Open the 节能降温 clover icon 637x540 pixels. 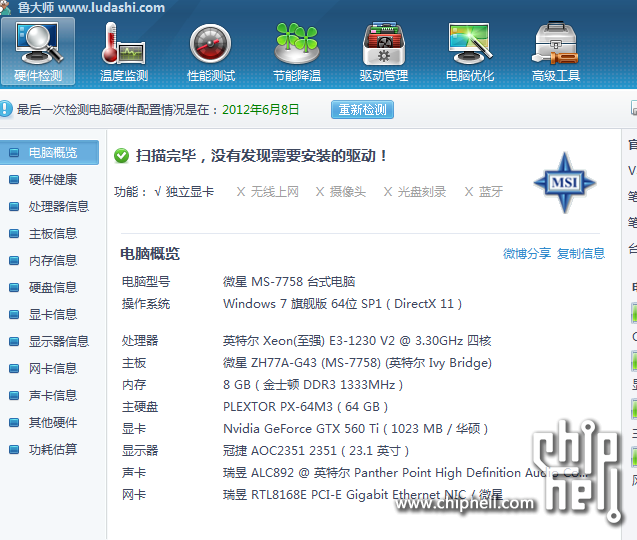point(297,51)
